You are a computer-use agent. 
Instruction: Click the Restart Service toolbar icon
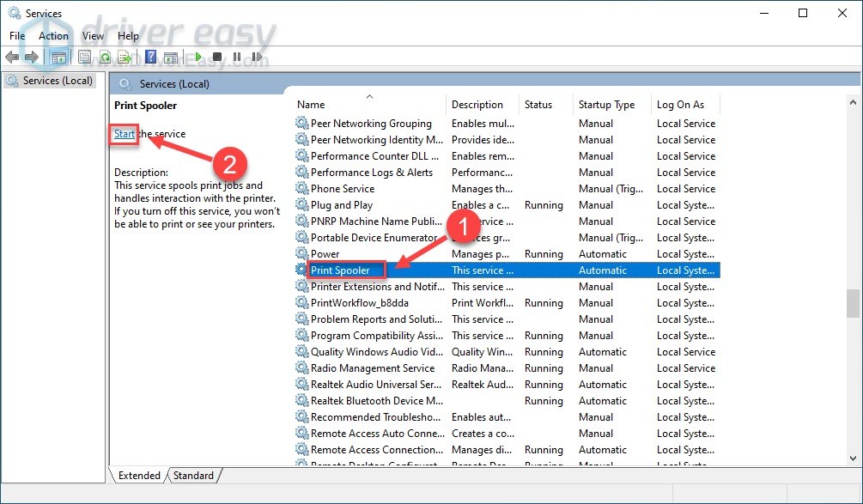[x=255, y=58]
